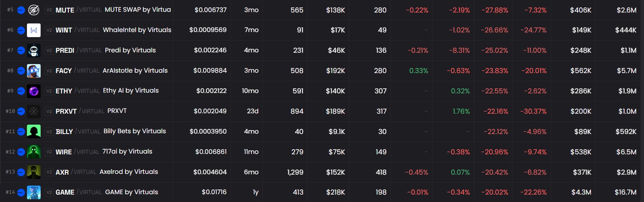Click the MUTE token logo icon

(34, 10)
